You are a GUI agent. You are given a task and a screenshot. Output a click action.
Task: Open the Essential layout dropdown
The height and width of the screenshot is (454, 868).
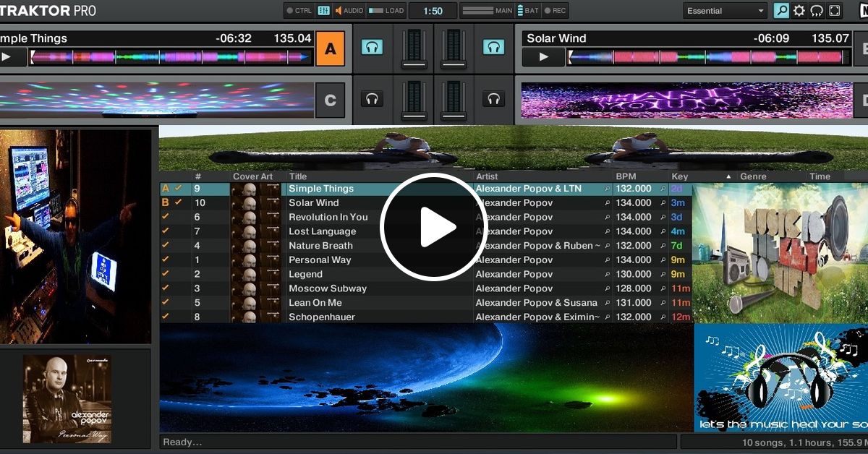coord(723,10)
